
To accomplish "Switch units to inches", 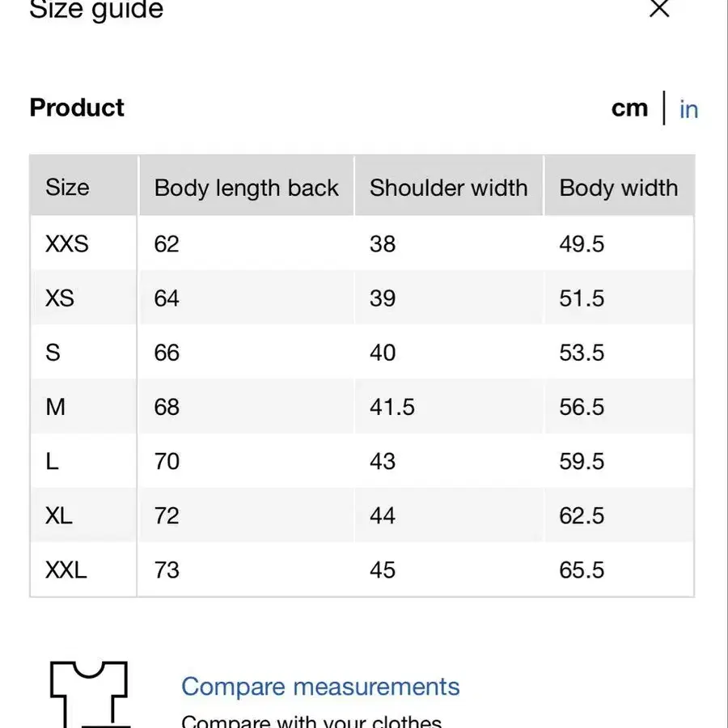I will (688, 109).
